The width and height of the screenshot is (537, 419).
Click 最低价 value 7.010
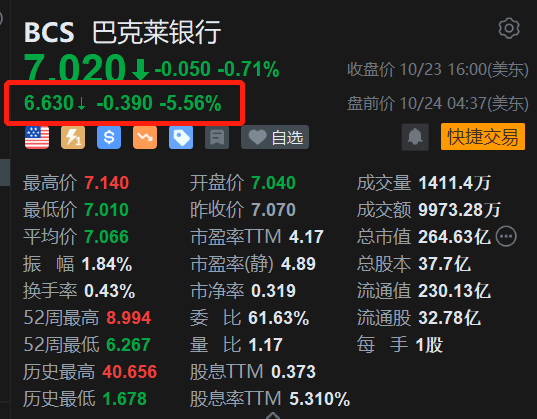[x=107, y=210]
